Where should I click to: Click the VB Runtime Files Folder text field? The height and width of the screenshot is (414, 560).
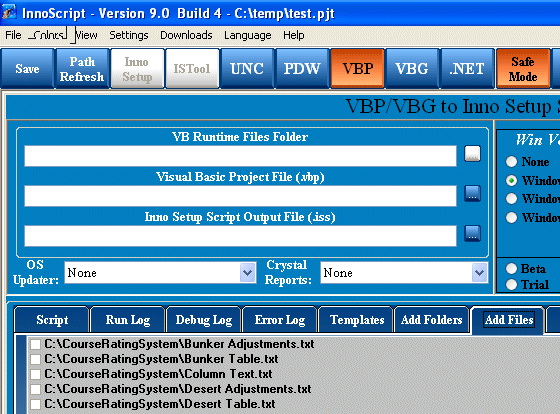240,156
